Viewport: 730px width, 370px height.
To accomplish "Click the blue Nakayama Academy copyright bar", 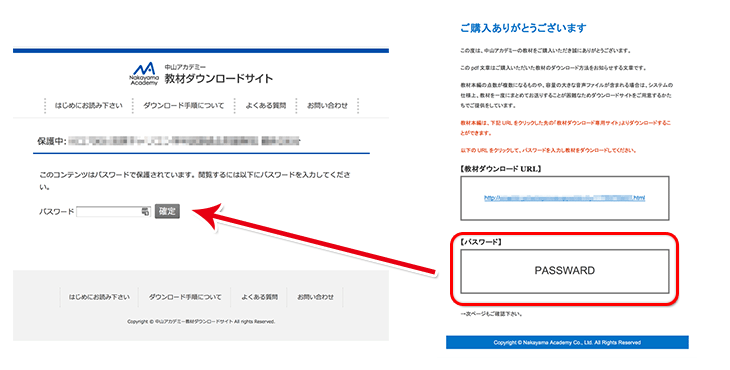I will click(x=567, y=342).
